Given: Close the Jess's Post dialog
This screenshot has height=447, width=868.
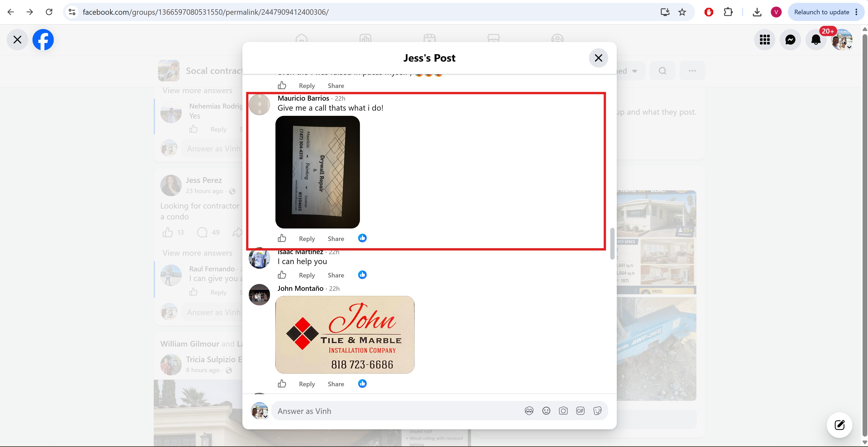Looking at the screenshot, I should pyautogui.click(x=598, y=58).
